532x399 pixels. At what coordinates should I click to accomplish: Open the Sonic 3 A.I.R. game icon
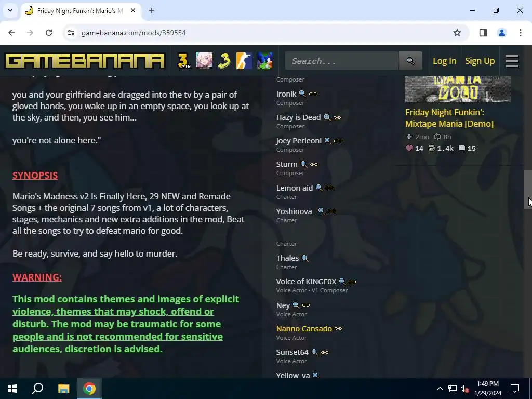point(184,61)
